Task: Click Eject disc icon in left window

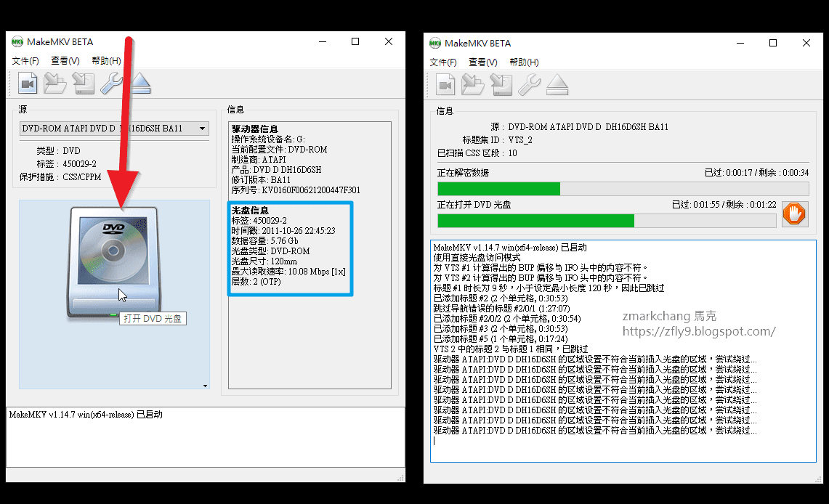Action: coord(140,84)
